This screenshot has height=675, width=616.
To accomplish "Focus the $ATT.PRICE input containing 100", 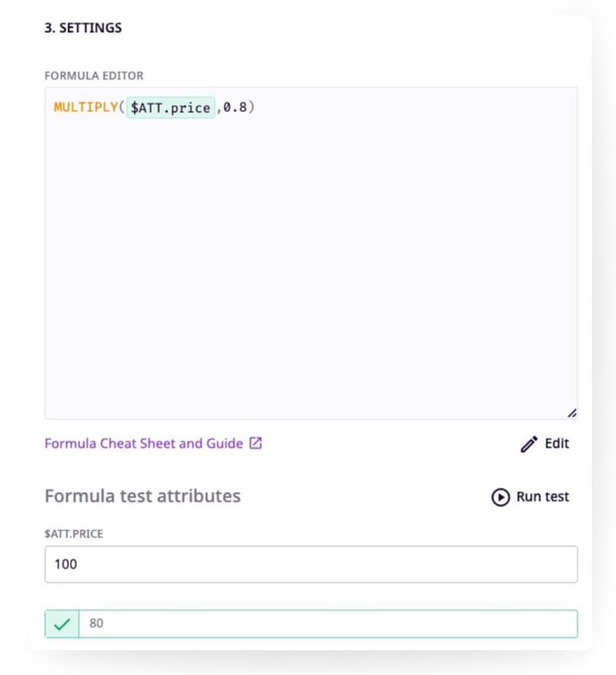I will coord(311,565).
